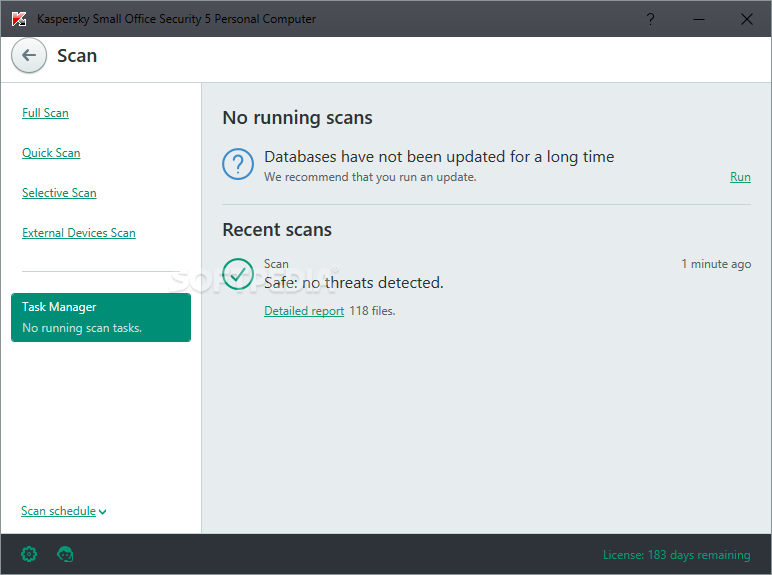This screenshot has width=772, height=575.
Task: Click the green checkmark safe scan icon
Action: 238,274
